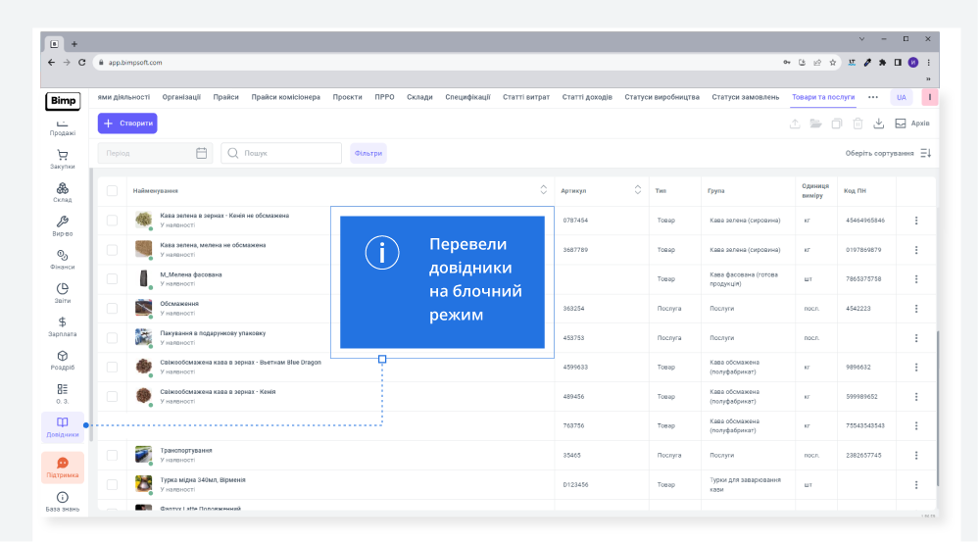Bookmark page with the star icon
This screenshot has width=980, height=543.
833,62
